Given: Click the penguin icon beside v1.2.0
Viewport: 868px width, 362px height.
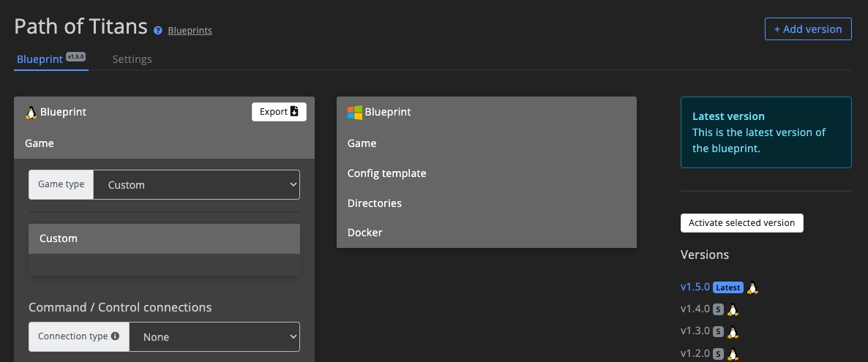Looking at the screenshot, I should pyautogui.click(x=733, y=354).
